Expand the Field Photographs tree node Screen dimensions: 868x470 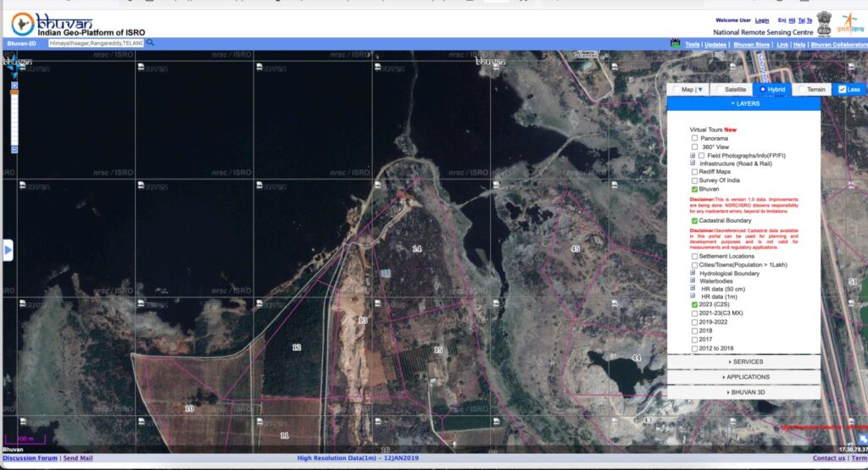coord(693,155)
